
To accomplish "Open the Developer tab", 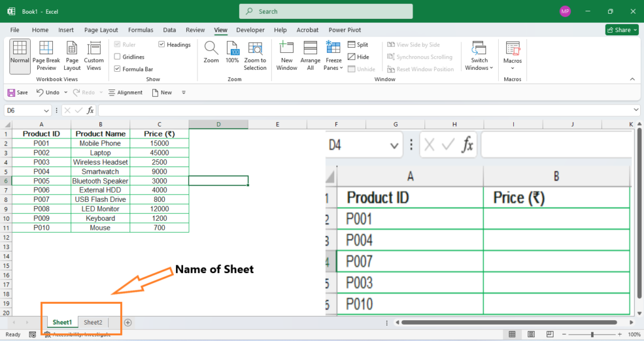I will click(x=250, y=30).
